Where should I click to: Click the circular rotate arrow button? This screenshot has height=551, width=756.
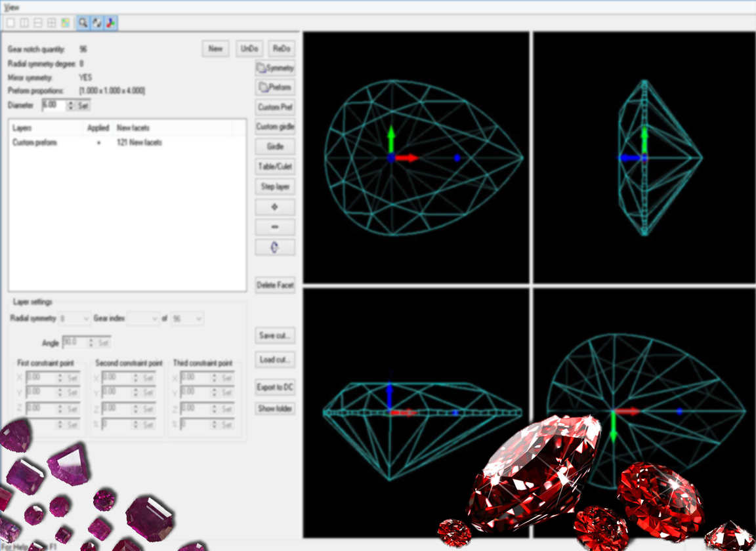point(274,247)
